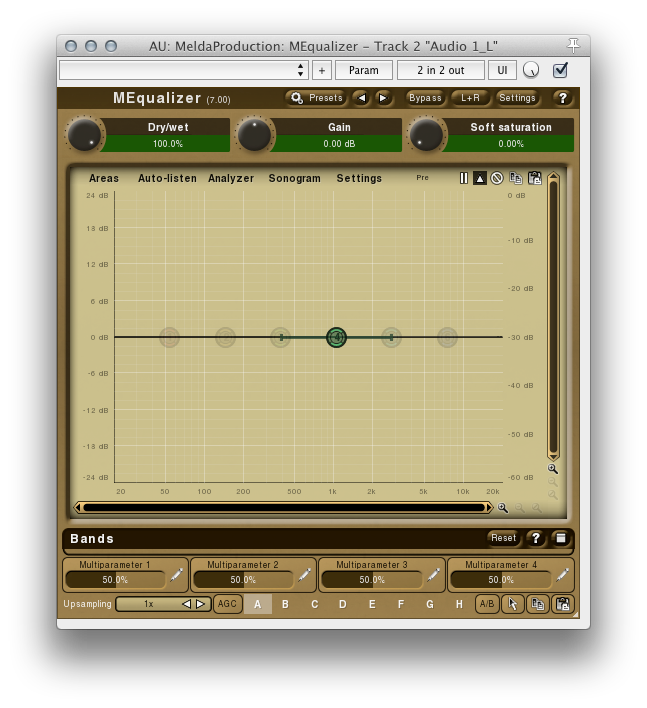This screenshot has height=708, width=647.
Task: Toggle the A/B comparison button
Action: [487, 604]
